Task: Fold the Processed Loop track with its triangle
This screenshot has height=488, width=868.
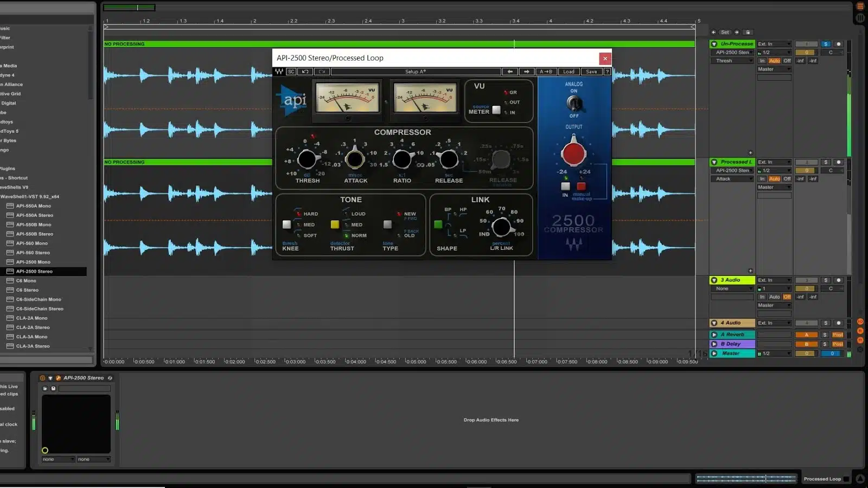Action: pyautogui.click(x=714, y=162)
